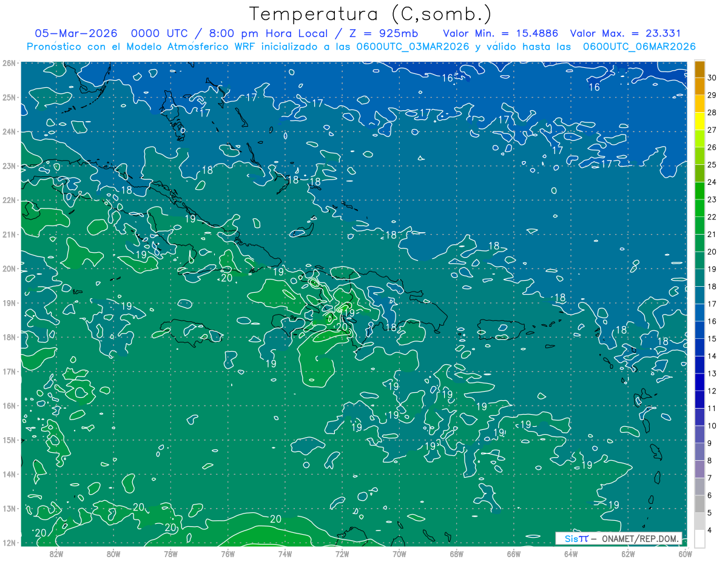
Task: Click longitude axis label "78W"
Action: coord(170,554)
